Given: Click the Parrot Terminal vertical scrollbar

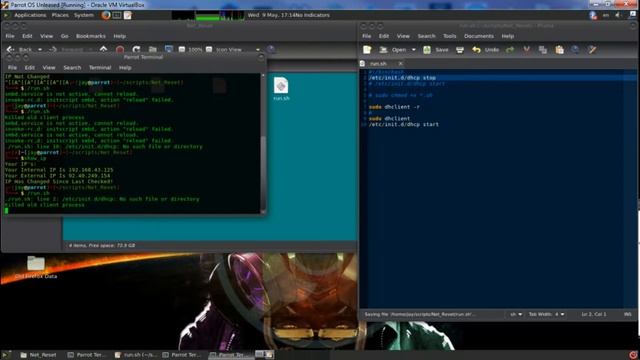Looking at the screenshot, I should coord(263,143).
